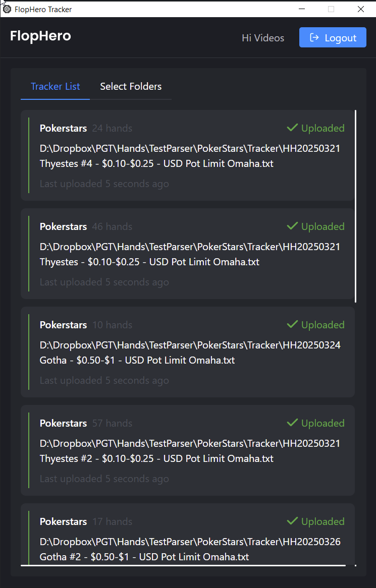Click the Uploaded status on the 46 hands entry
376x588 pixels.
tap(323, 226)
